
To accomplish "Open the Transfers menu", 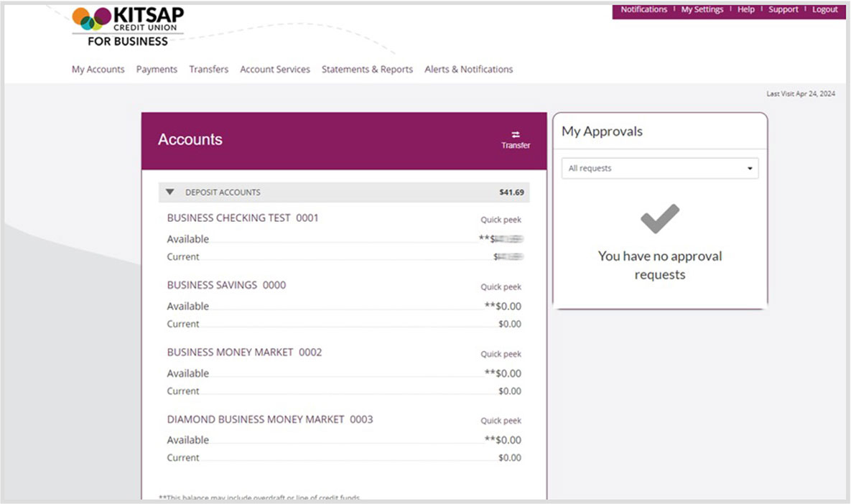I will [x=208, y=69].
